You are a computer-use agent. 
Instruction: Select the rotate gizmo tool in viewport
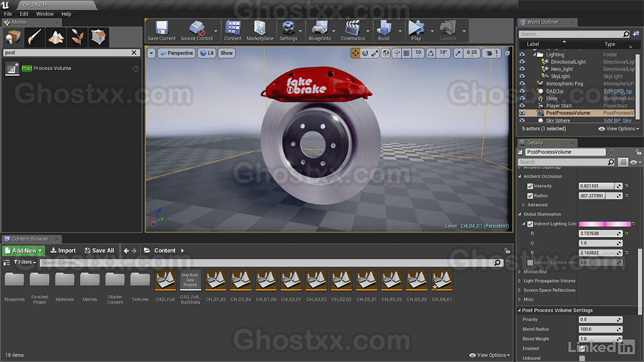click(365, 53)
